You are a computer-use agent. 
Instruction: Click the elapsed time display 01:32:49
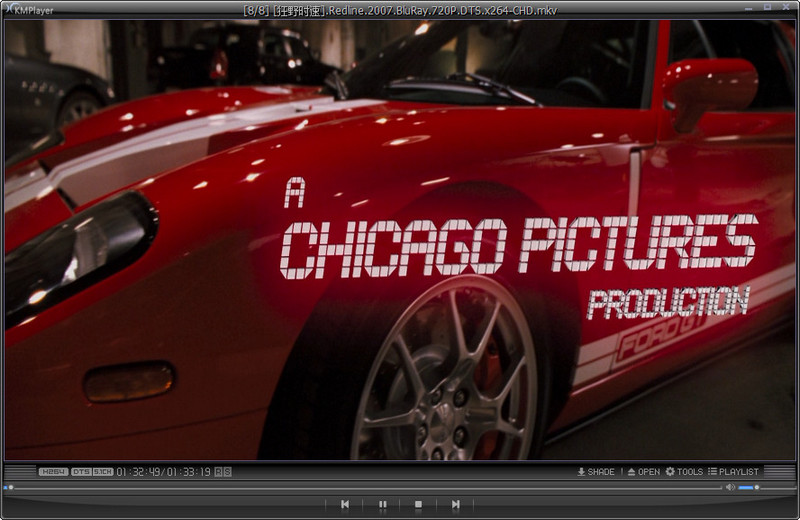[x=137, y=472]
